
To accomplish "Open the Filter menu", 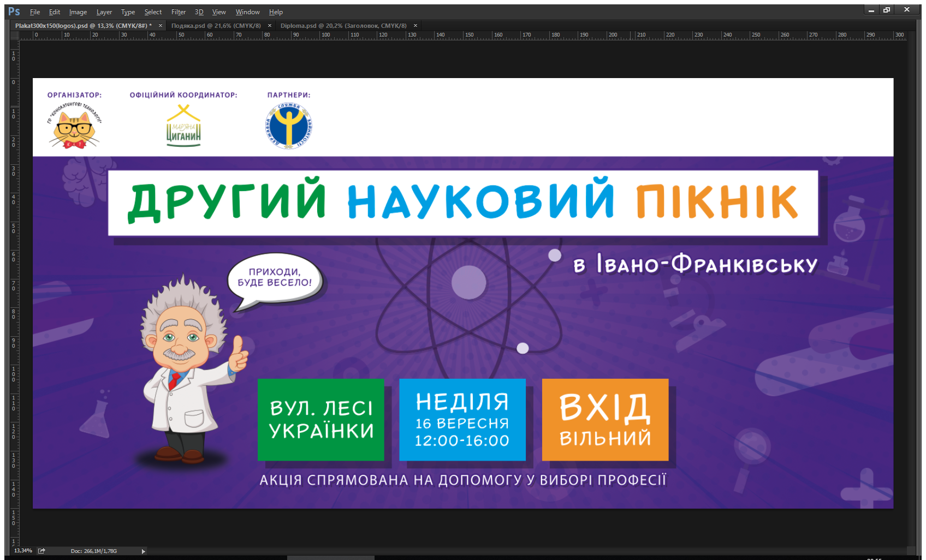I will (x=178, y=12).
